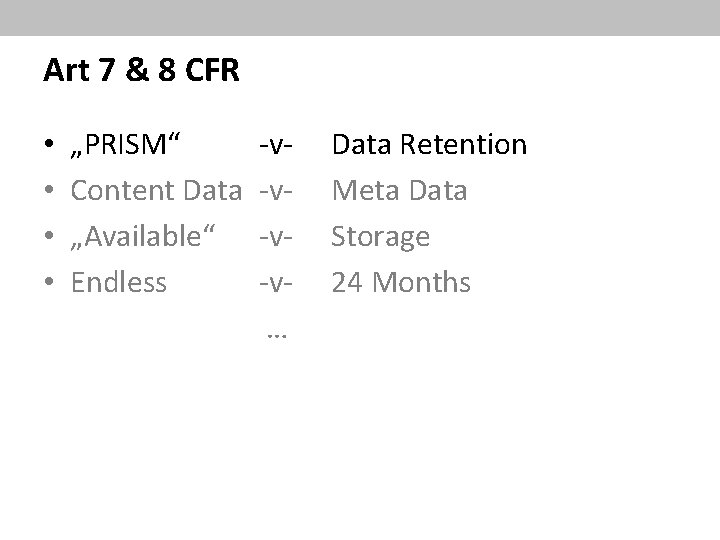Click the slide title 'Art 7 & 8 CFR'
This screenshot has width=720, height=540.
[x=140, y=72]
